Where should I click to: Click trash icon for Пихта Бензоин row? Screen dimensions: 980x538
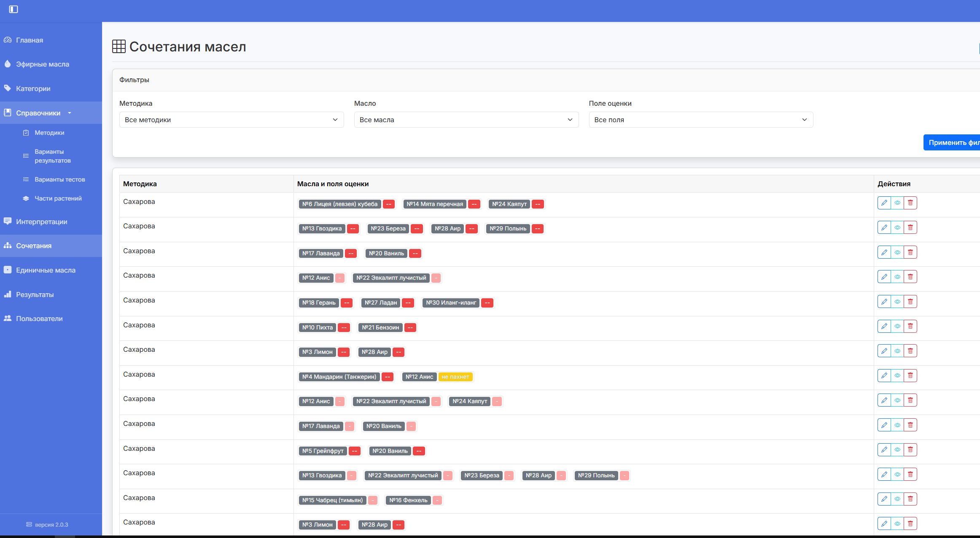910,326
